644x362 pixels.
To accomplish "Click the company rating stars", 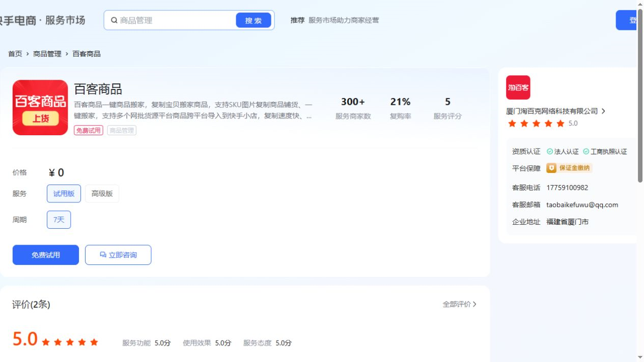I will point(536,124).
